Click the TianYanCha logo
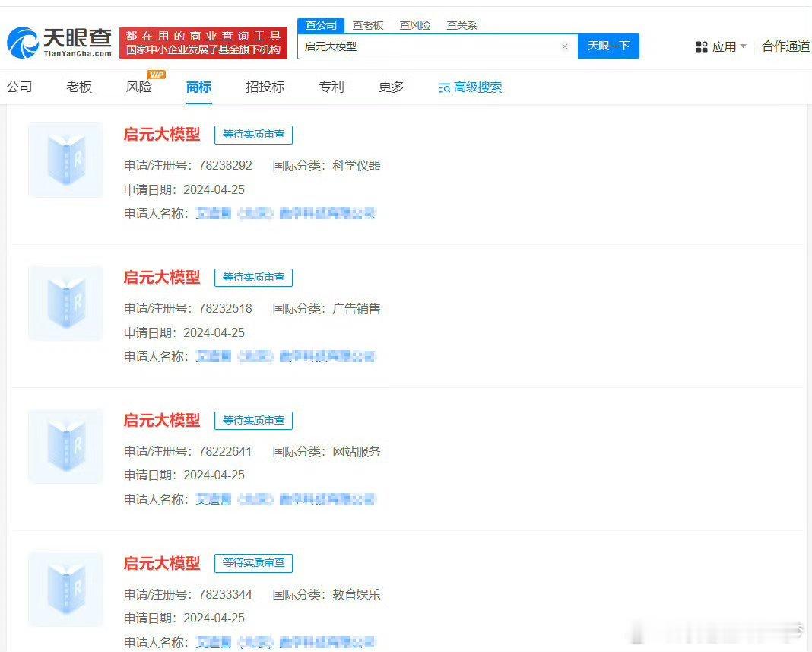Viewport: 812px width, 652px height. coord(59,43)
